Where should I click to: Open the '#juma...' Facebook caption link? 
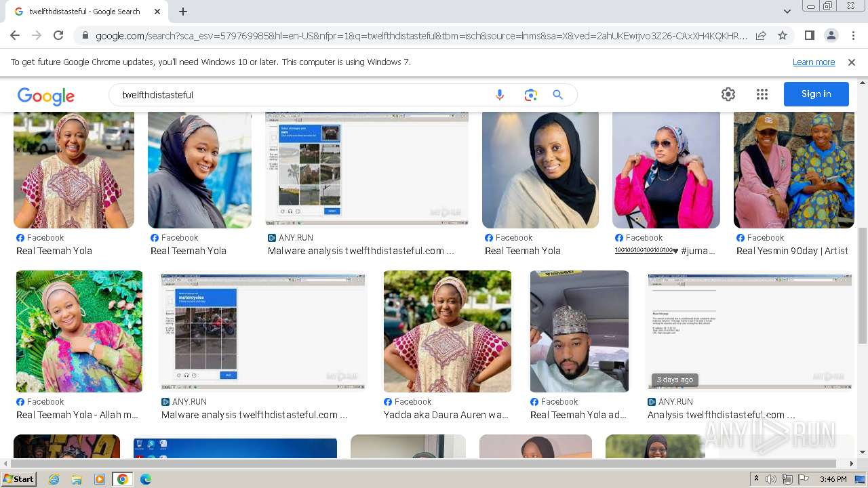665,251
